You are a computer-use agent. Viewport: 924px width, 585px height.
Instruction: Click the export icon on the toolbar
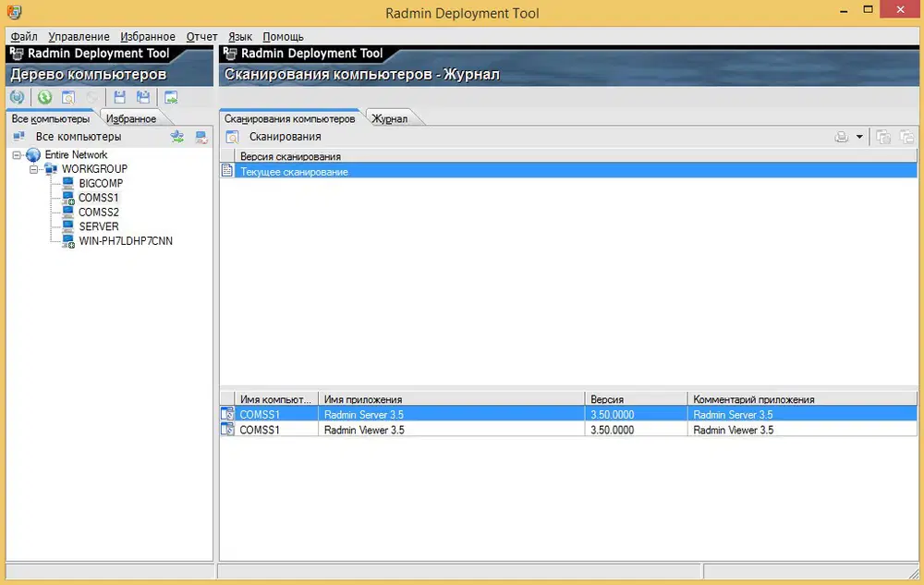tap(170, 97)
